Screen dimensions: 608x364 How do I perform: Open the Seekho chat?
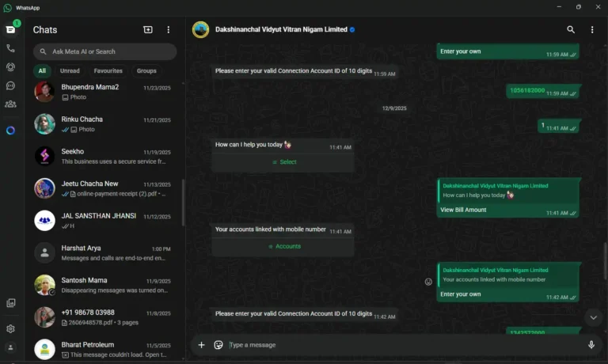click(x=104, y=156)
